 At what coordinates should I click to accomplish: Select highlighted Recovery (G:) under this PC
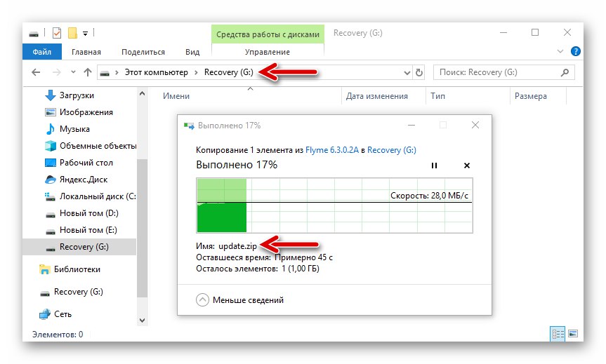79,247
